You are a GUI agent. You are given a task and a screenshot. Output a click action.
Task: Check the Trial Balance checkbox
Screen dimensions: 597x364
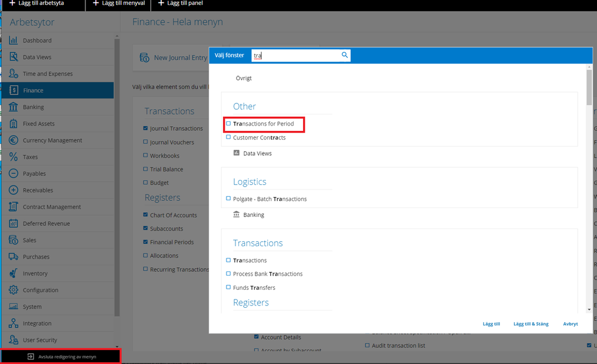click(145, 169)
